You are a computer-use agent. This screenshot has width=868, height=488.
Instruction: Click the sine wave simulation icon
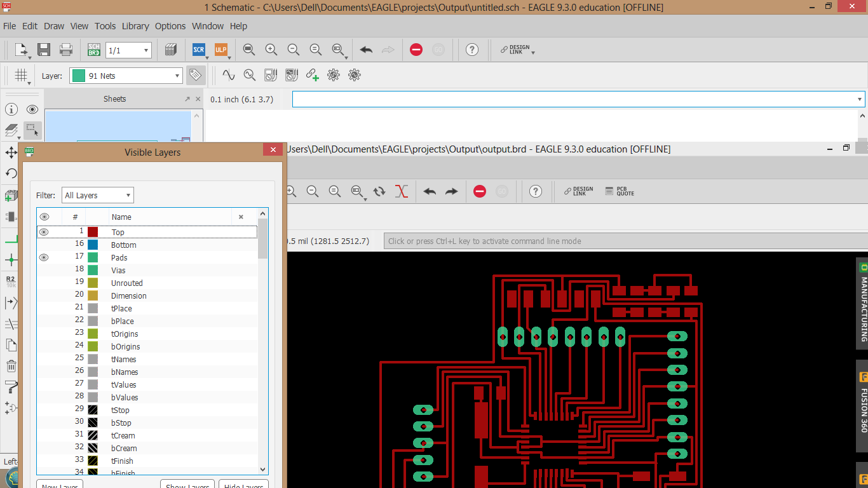point(228,75)
